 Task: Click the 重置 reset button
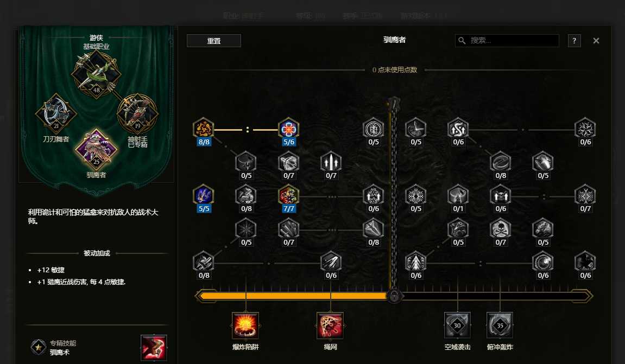pyautogui.click(x=213, y=41)
